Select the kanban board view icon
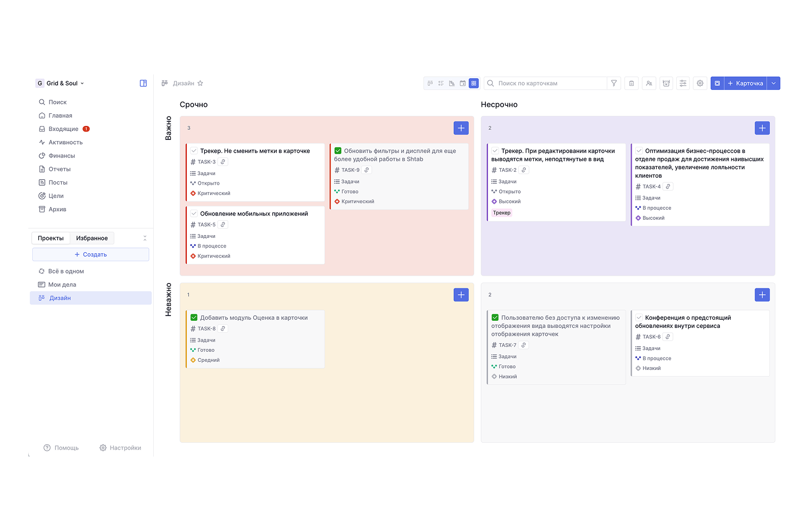The image size is (812, 531). (x=430, y=84)
